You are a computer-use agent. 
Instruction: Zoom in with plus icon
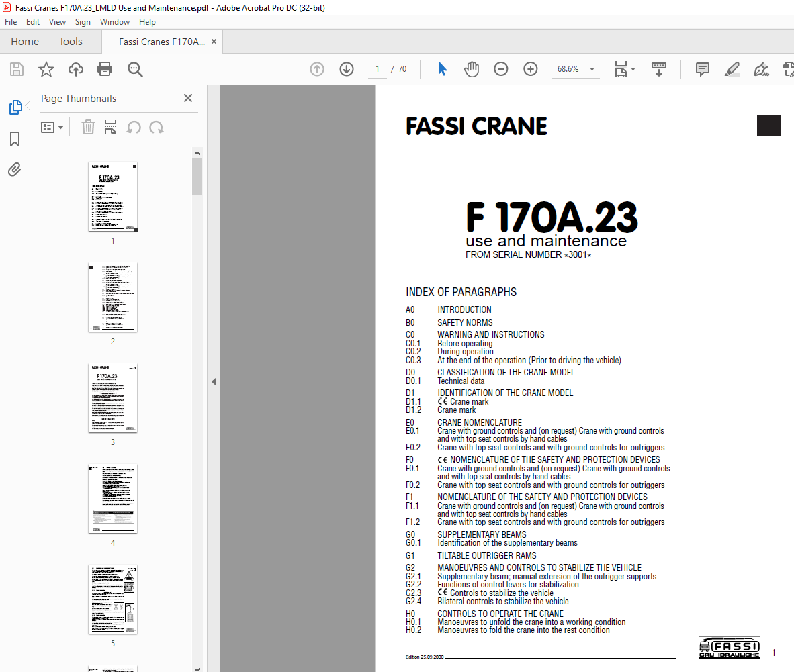[x=530, y=69]
